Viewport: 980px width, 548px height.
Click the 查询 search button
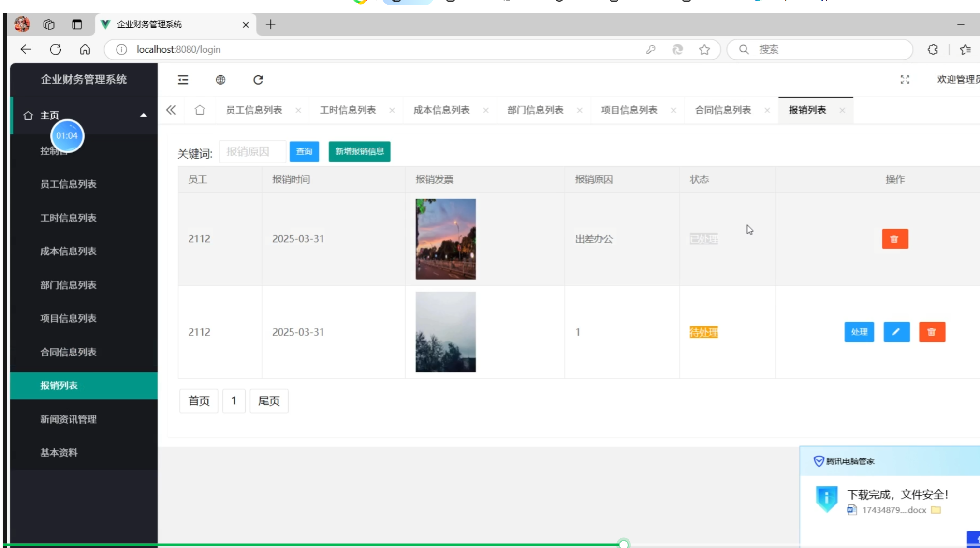304,152
